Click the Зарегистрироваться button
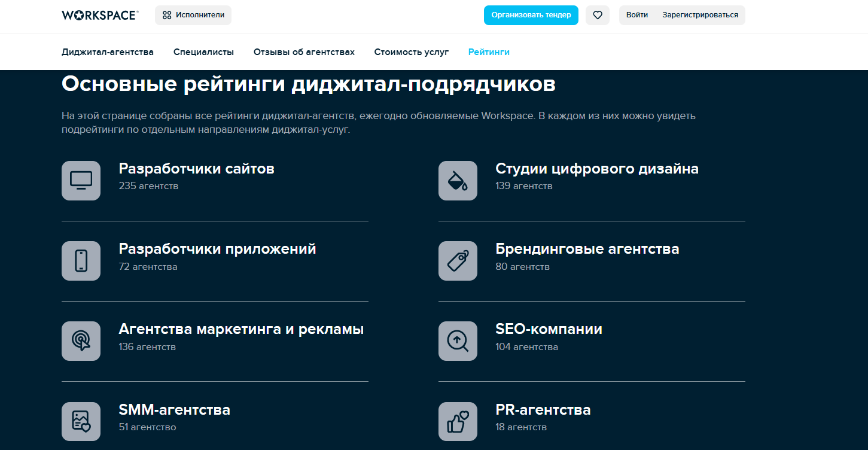 tap(700, 15)
